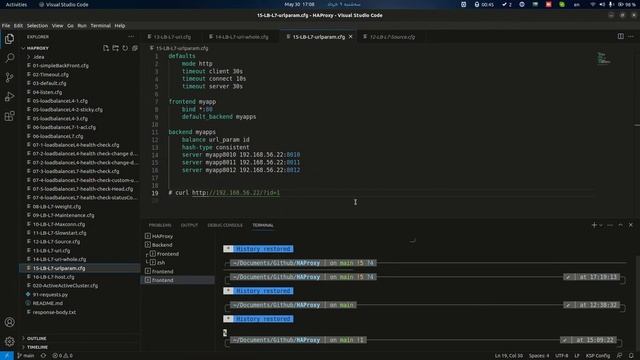The height and width of the screenshot is (360, 640).
Task: Open the Manage gear icon
Action: click(9, 341)
